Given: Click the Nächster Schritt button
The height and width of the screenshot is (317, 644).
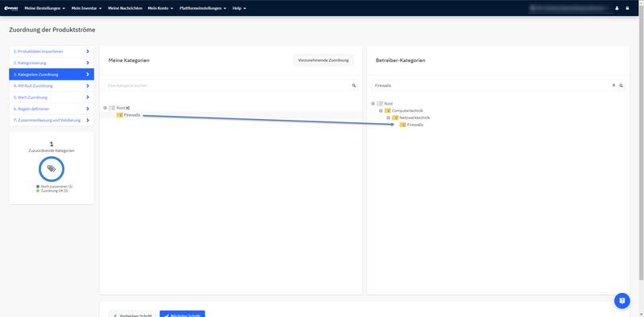Looking at the screenshot, I should [x=183, y=314].
